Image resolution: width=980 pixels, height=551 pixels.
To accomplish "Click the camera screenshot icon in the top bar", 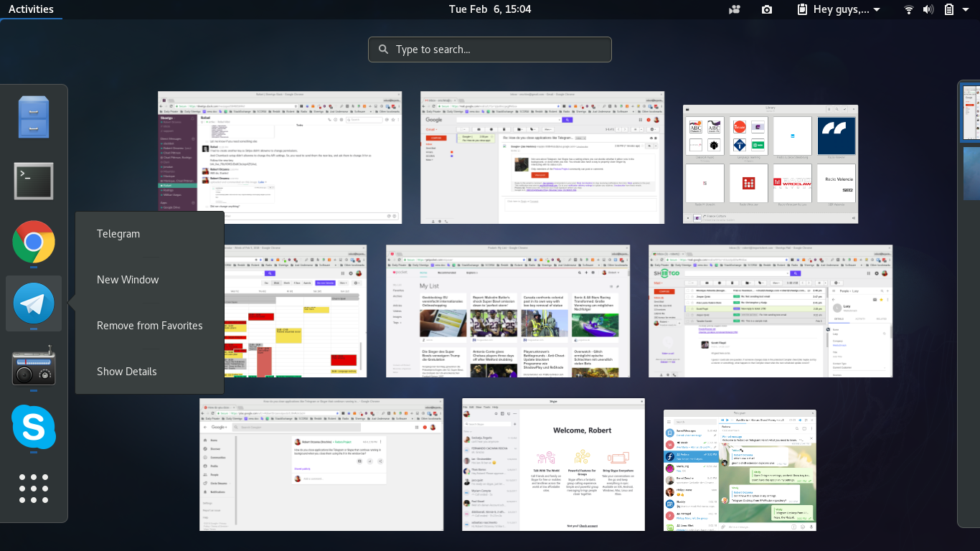I will pyautogui.click(x=765, y=9).
